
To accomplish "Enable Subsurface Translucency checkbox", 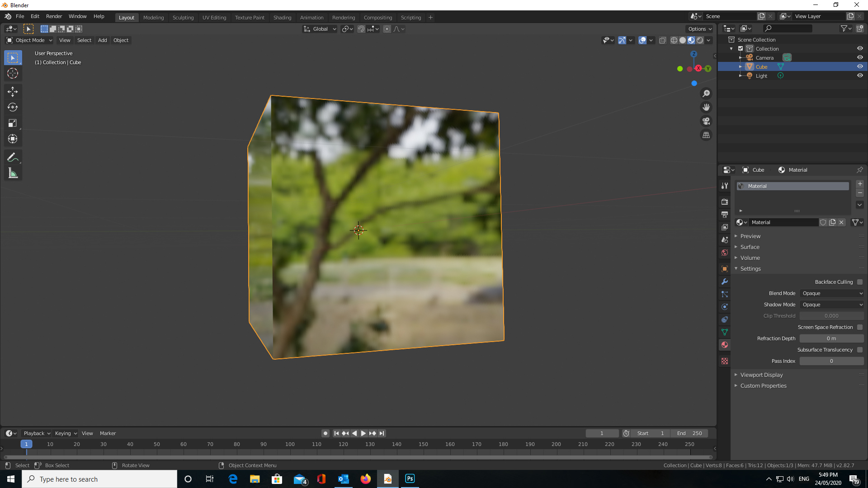I will 860,350.
